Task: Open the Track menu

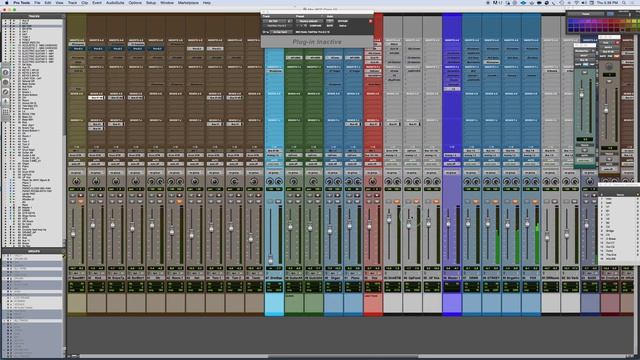Action: click(x=72, y=2)
